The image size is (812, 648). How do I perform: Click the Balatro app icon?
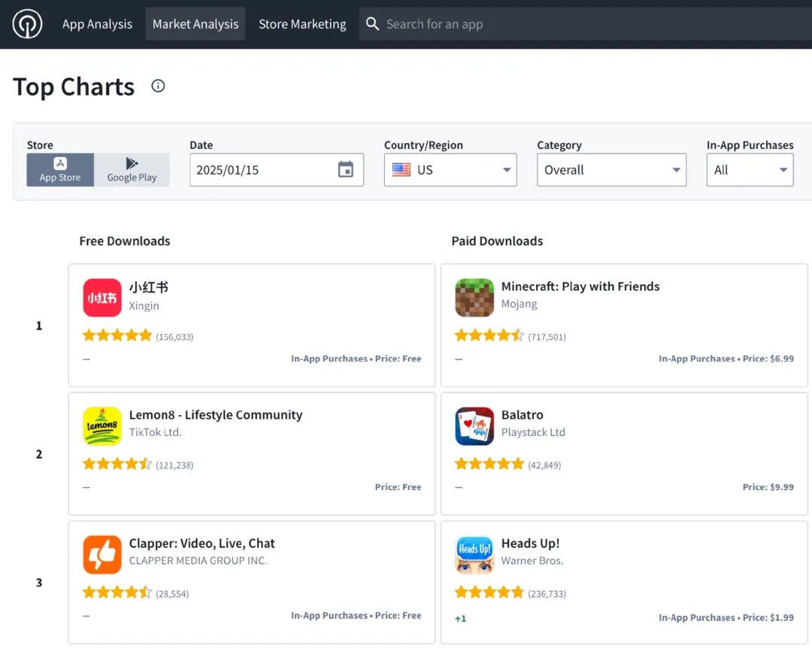tap(474, 426)
